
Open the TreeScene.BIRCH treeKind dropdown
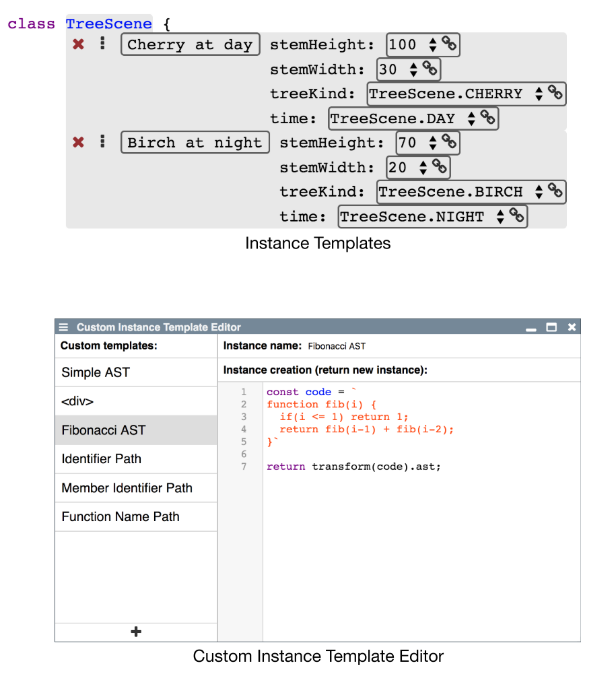point(539,193)
